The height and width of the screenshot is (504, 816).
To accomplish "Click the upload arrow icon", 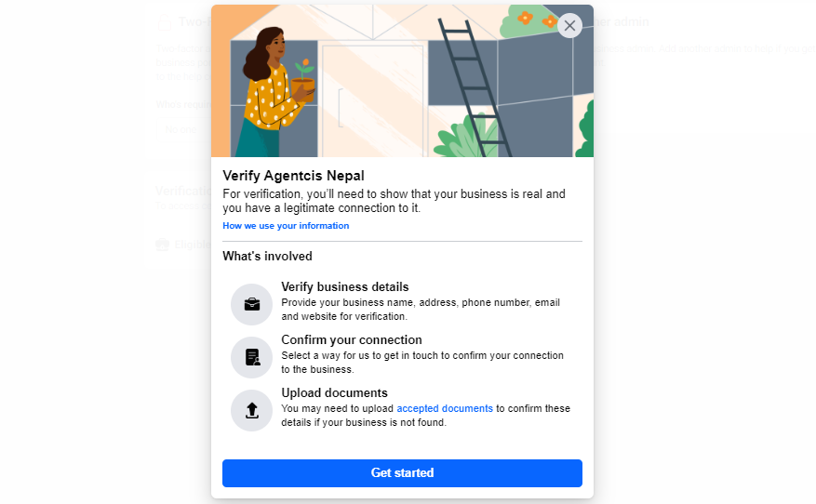I will click(x=252, y=410).
